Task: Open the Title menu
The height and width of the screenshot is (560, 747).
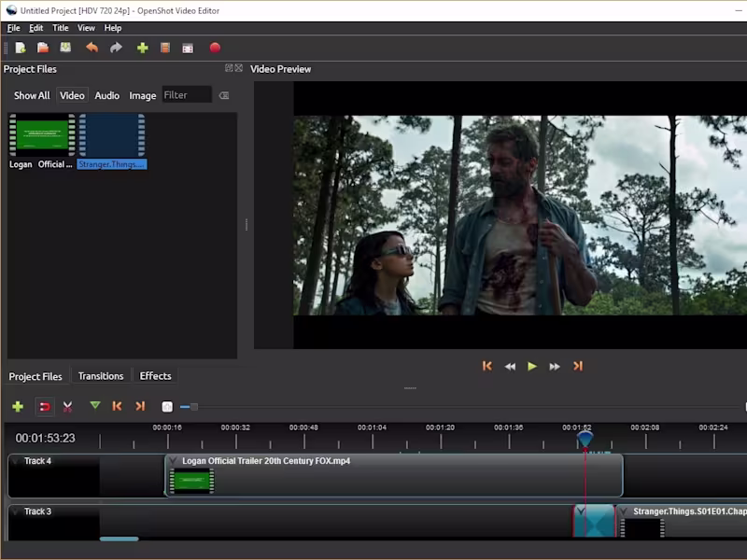Action: tap(61, 28)
